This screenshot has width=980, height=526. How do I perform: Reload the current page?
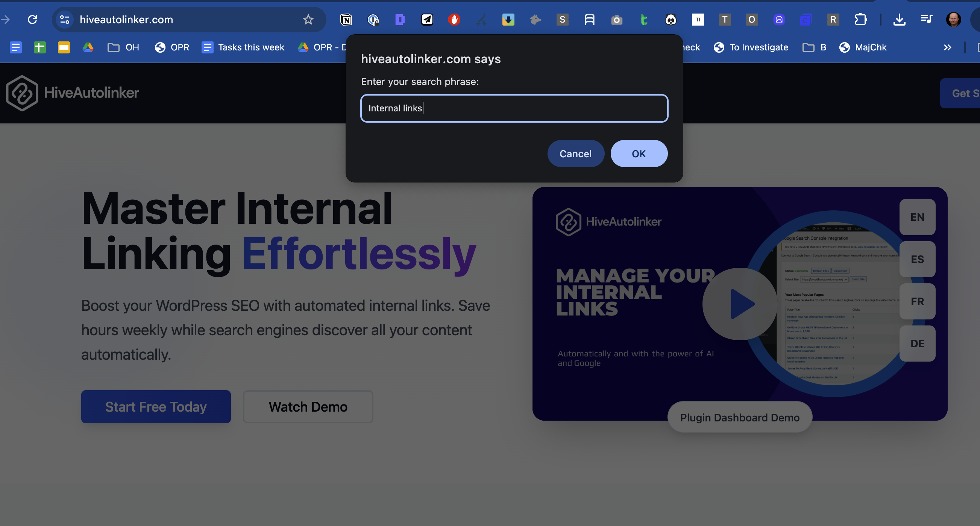pyautogui.click(x=32, y=20)
